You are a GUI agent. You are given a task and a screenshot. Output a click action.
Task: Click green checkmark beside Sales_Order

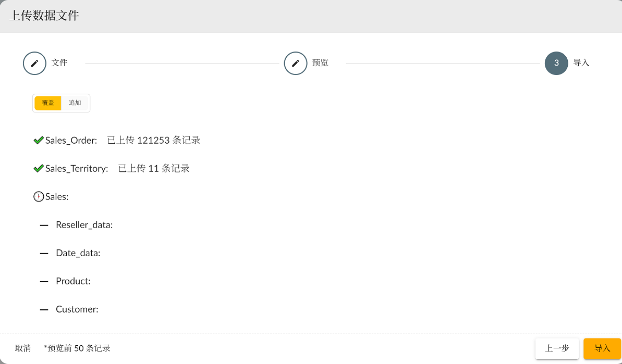pos(39,141)
